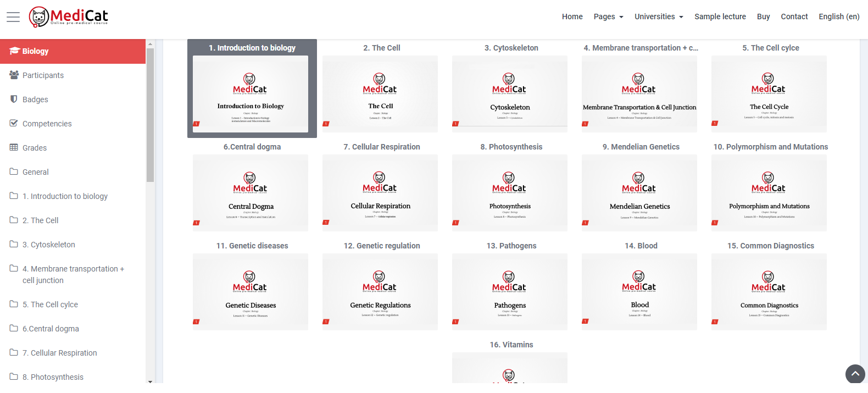Open the Blood lesson thumbnail
Screen dimensions: 868x393
tap(639, 292)
